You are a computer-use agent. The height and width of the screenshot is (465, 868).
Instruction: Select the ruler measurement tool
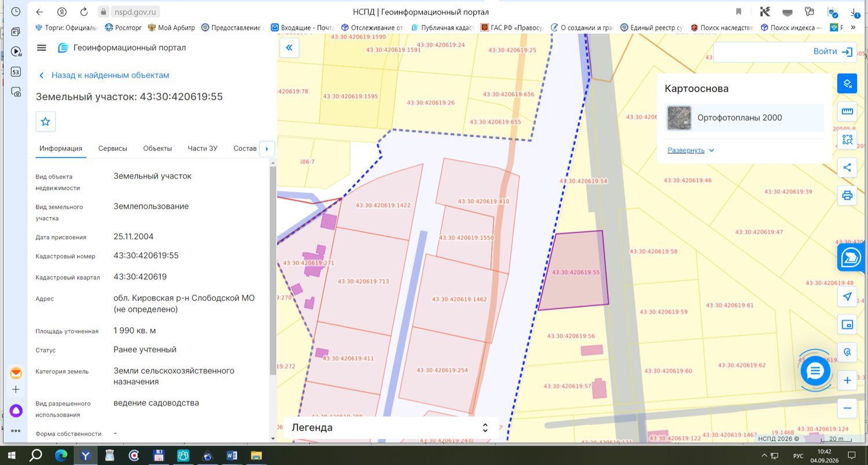(847, 111)
